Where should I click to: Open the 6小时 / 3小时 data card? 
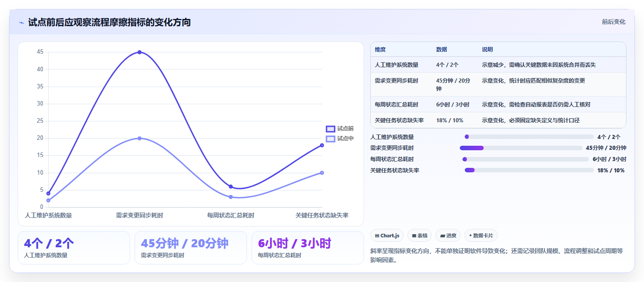pos(308,248)
